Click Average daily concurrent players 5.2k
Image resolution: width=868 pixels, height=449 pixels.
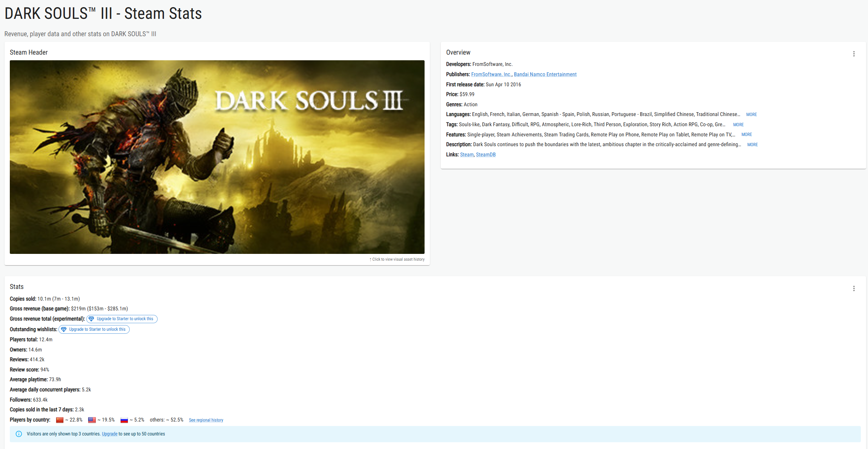pyautogui.click(x=86, y=390)
